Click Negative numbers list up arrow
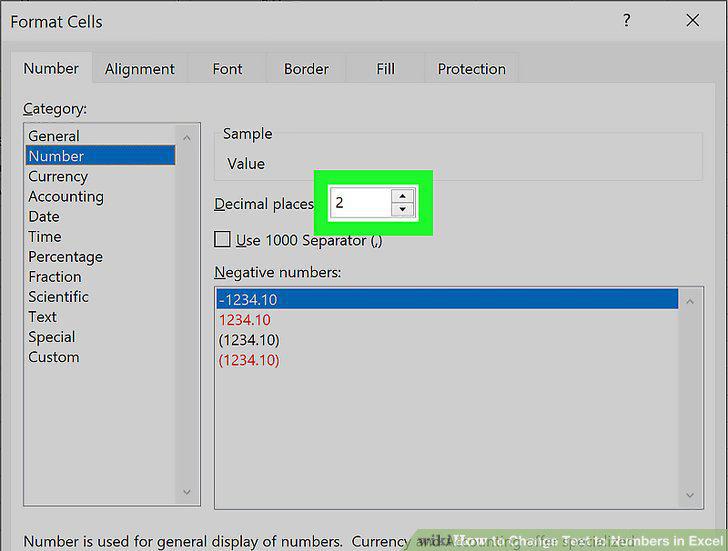Viewport: 728px width, 551px height. [690, 302]
